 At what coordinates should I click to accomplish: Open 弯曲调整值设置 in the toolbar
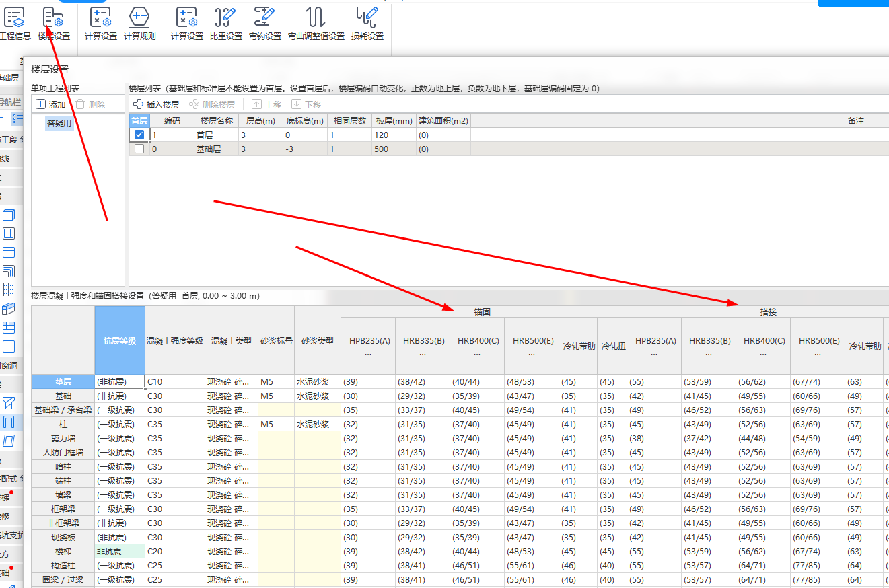pyautogui.click(x=316, y=23)
